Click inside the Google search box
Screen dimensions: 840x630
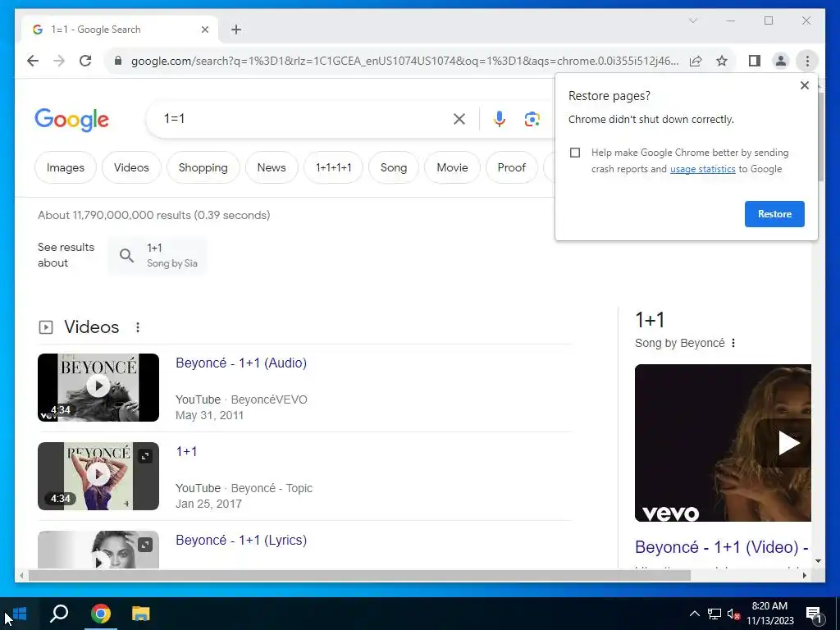305,119
